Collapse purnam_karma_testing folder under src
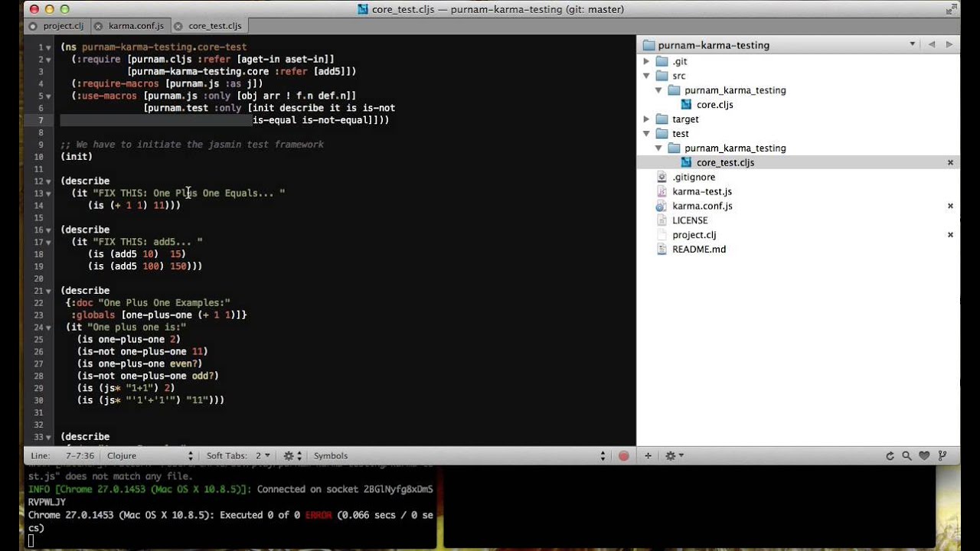The width and height of the screenshot is (980, 551). [658, 90]
